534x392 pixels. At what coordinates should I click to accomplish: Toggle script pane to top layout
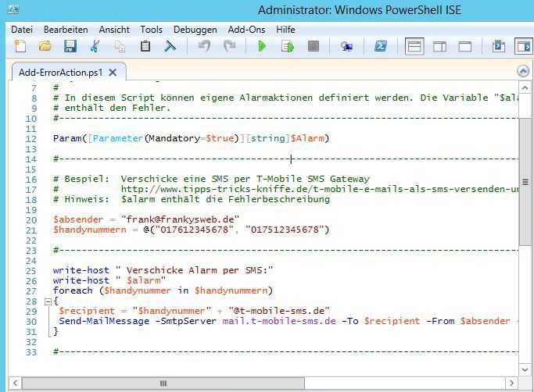pyautogui.click(x=414, y=47)
